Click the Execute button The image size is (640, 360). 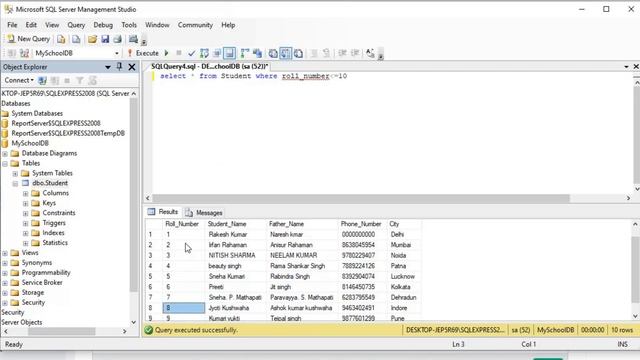(143, 53)
